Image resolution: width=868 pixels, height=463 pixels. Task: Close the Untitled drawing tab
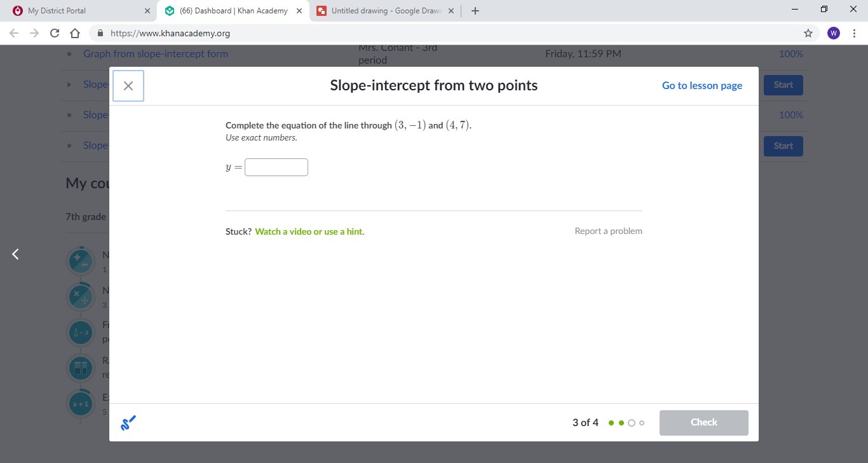tap(451, 11)
